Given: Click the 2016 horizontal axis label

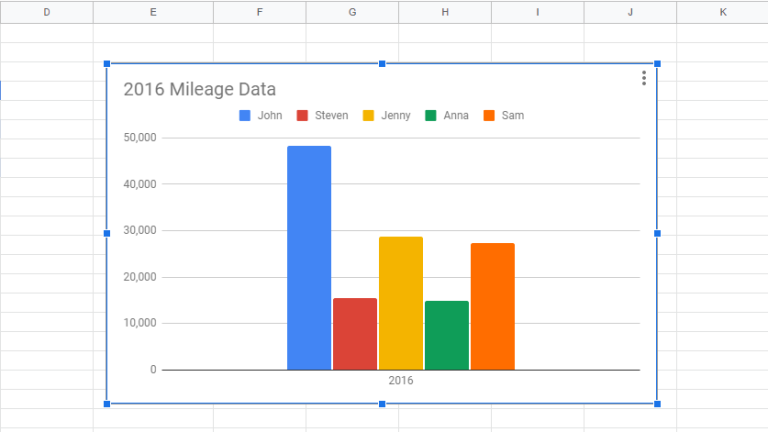Looking at the screenshot, I should [400, 381].
